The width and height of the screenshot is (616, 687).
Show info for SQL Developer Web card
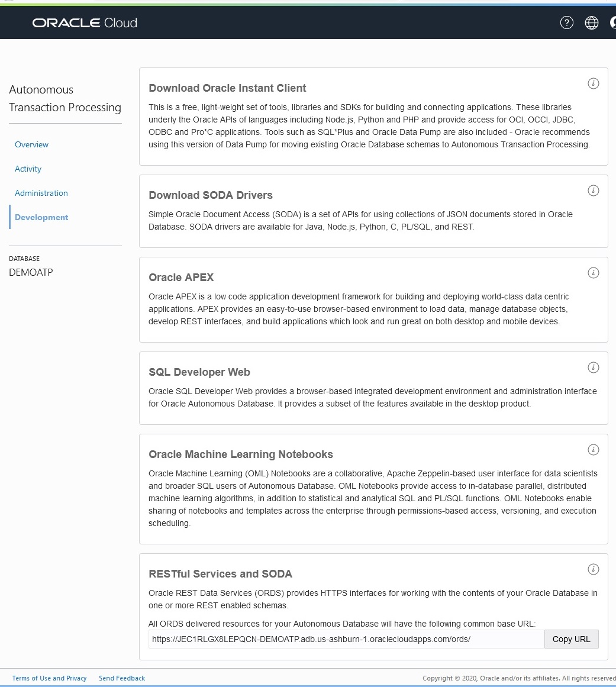pos(593,367)
